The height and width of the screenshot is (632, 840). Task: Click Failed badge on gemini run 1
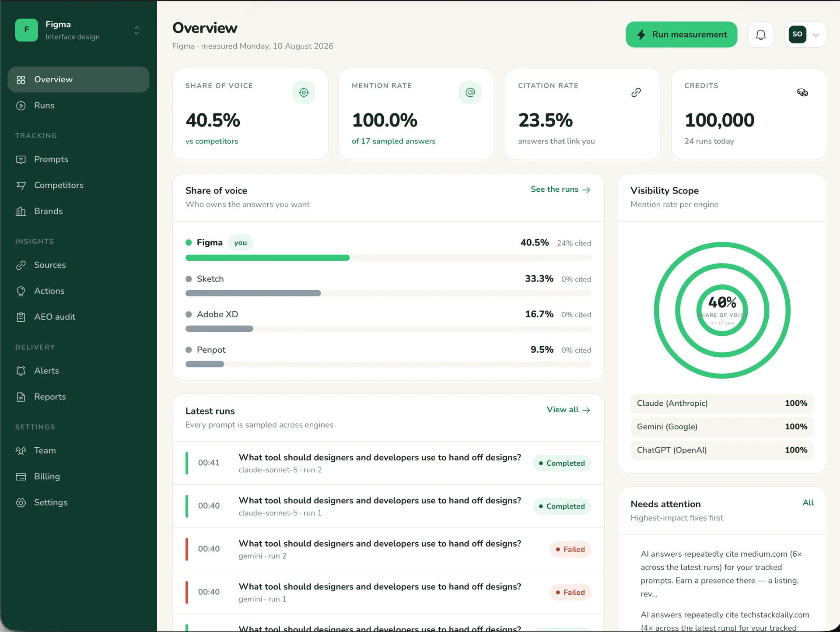pos(570,593)
